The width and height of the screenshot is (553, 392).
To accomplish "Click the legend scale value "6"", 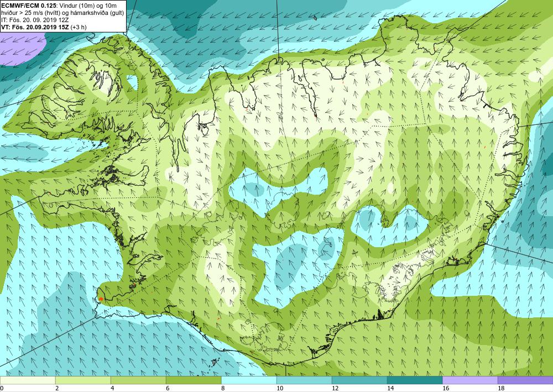I will point(168,389).
